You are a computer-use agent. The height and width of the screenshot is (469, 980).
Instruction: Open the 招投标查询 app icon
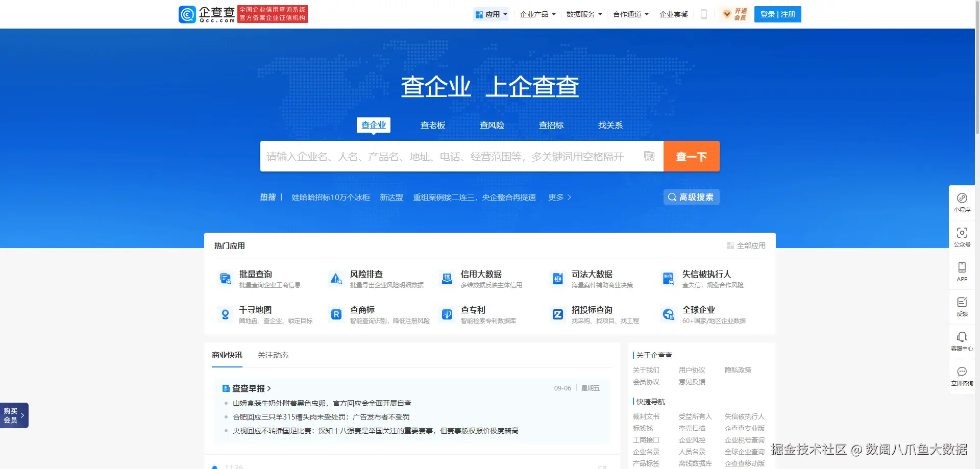557,314
